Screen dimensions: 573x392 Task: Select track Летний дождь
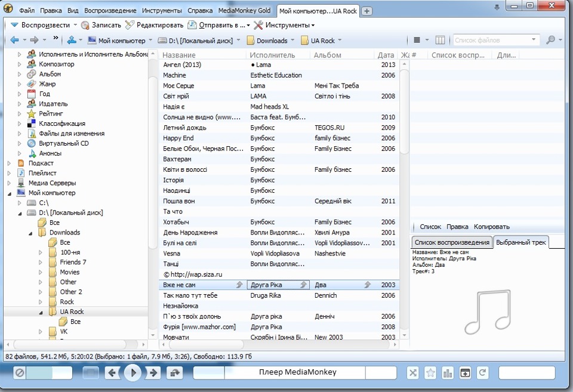point(279,128)
